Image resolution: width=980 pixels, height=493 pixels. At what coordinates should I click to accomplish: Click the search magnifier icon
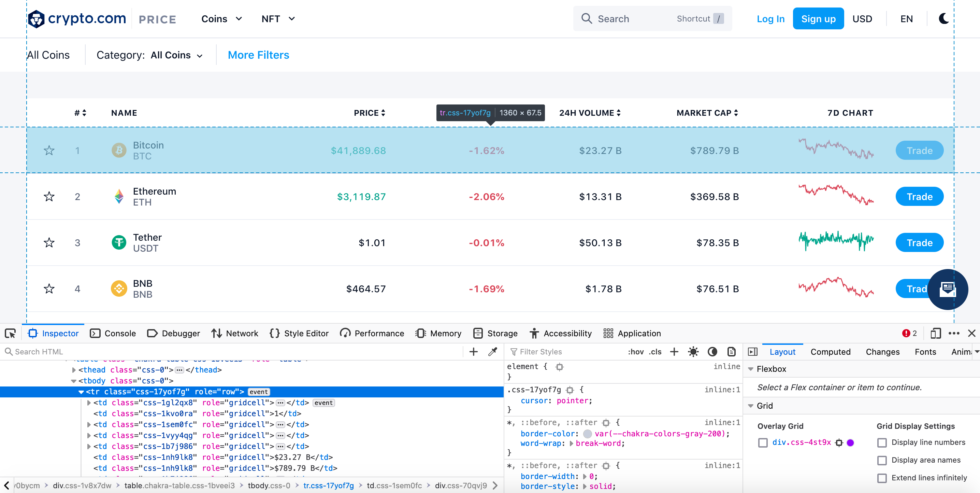586,18
